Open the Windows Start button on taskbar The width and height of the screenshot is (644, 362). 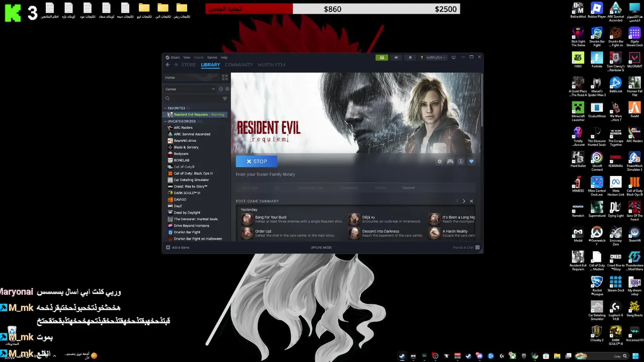pyautogui.click(x=636, y=356)
